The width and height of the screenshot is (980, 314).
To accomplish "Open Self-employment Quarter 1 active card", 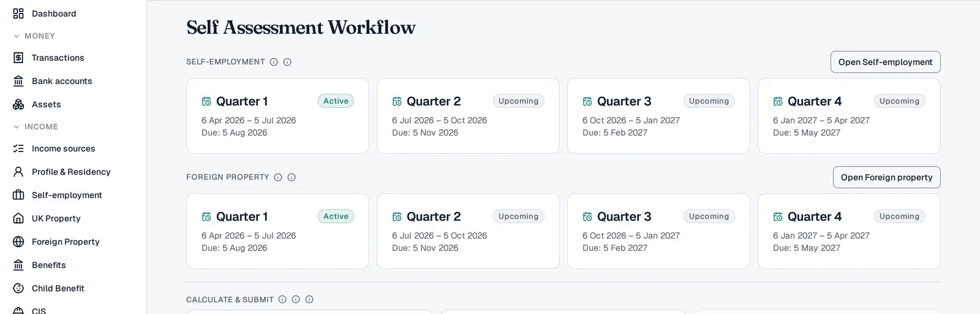I will click(277, 116).
